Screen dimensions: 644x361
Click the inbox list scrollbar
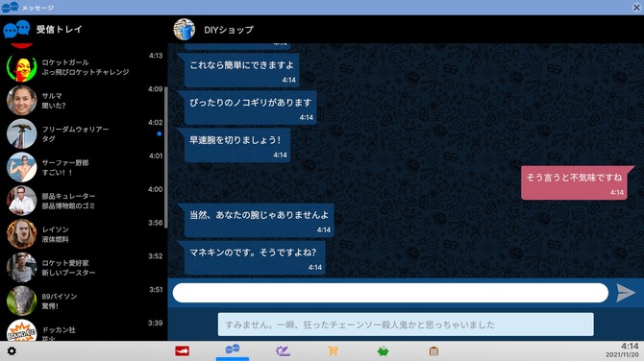(x=166, y=157)
